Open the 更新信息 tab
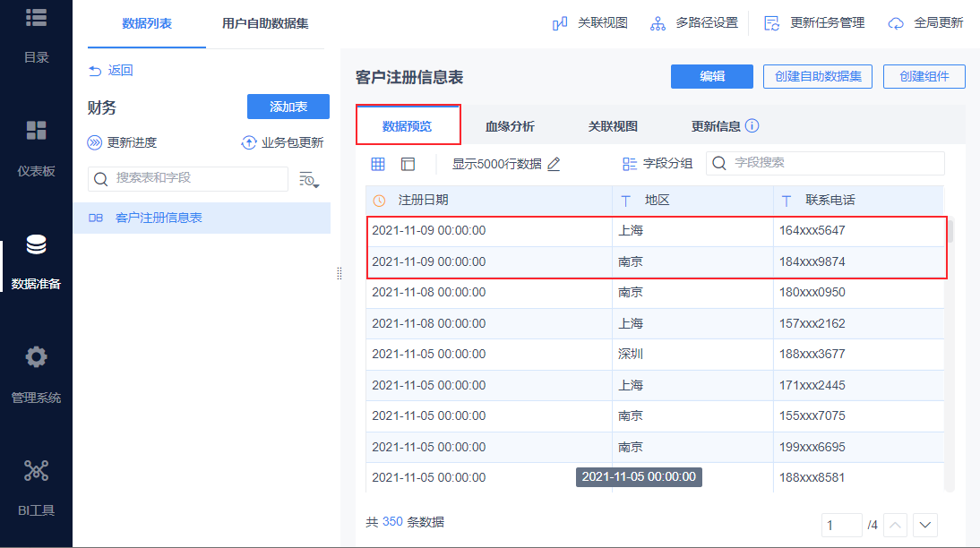The height and width of the screenshot is (548, 980). pos(716,126)
